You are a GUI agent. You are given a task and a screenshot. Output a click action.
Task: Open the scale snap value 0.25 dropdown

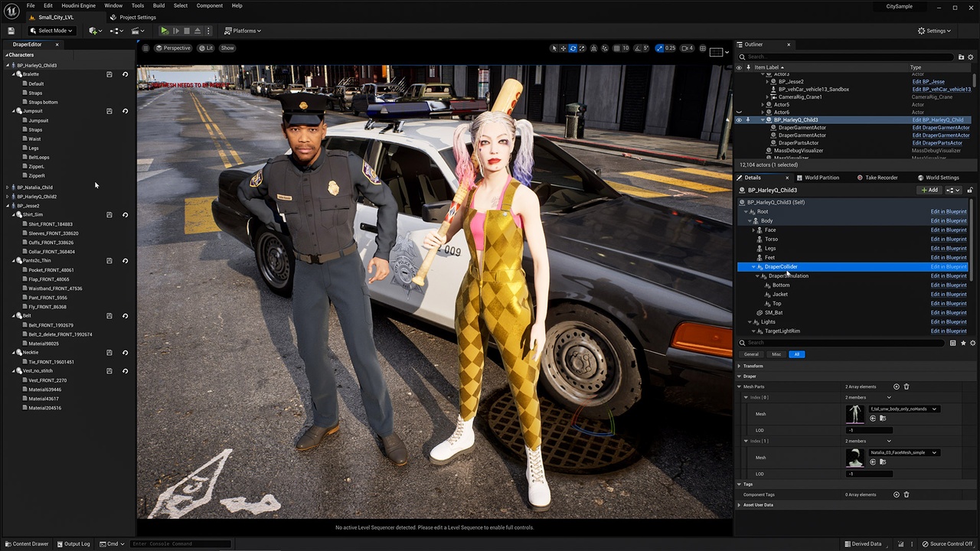[670, 48]
